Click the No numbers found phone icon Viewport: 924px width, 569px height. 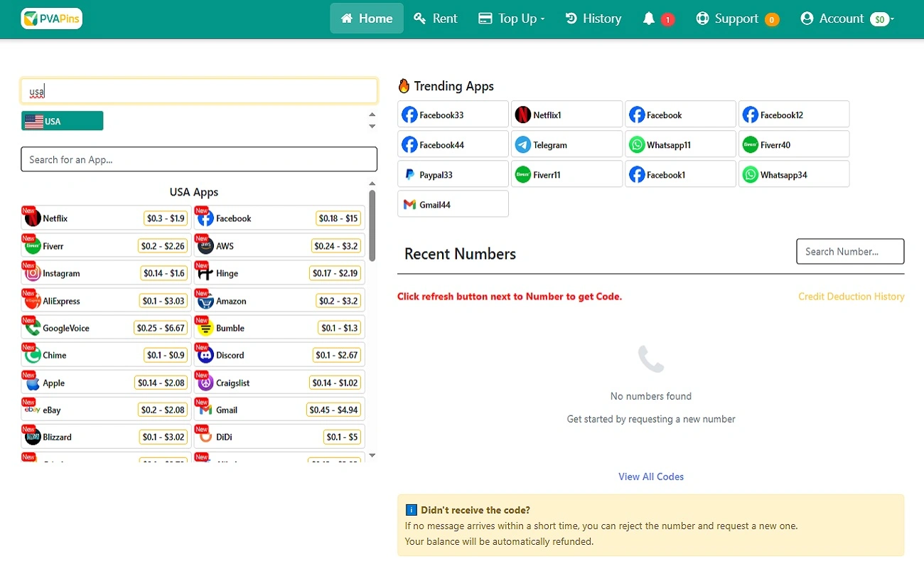[651, 359]
